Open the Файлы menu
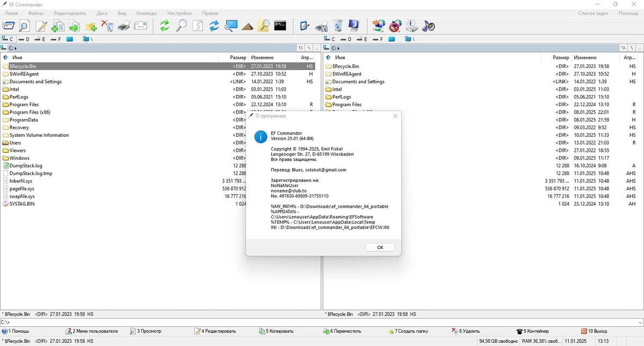Screen dimensions: 644x346 click(x=36, y=13)
